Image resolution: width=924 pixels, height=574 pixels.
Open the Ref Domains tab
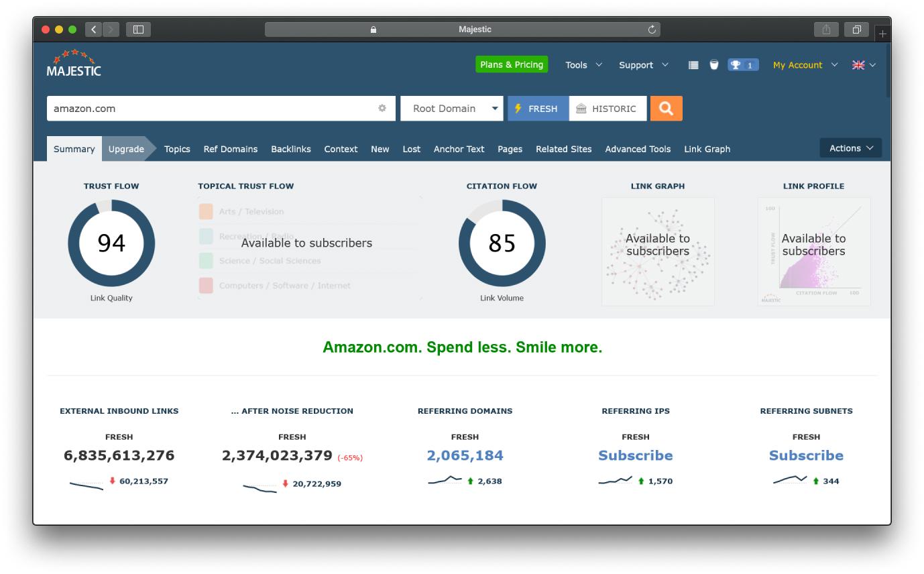click(x=231, y=149)
